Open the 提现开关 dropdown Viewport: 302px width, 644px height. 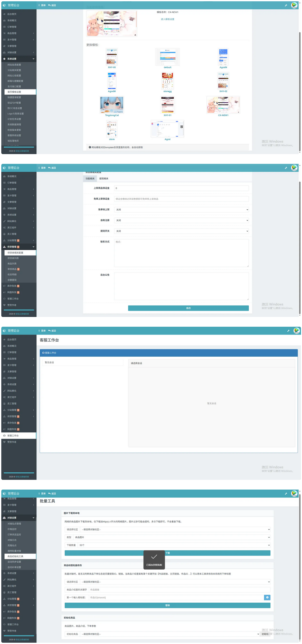coord(181,231)
